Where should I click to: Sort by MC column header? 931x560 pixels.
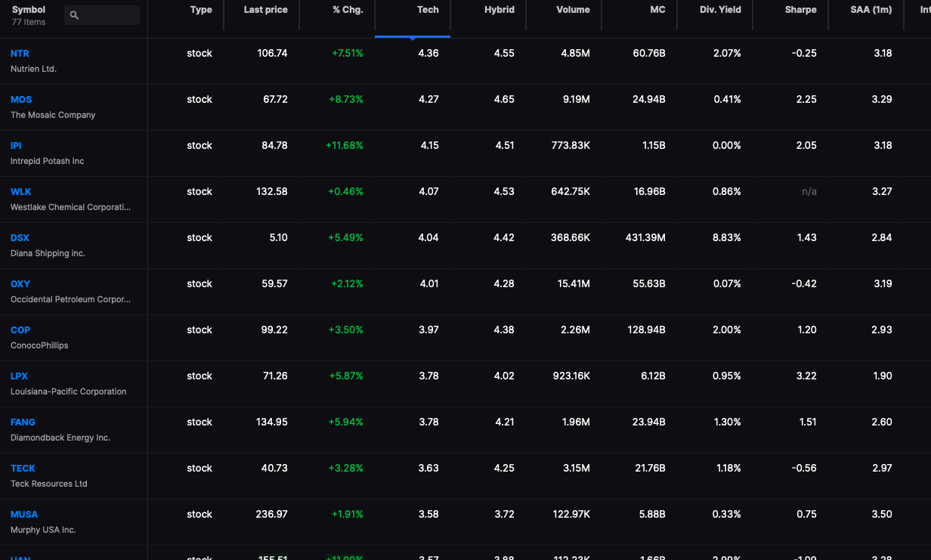pyautogui.click(x=657, y=10)
